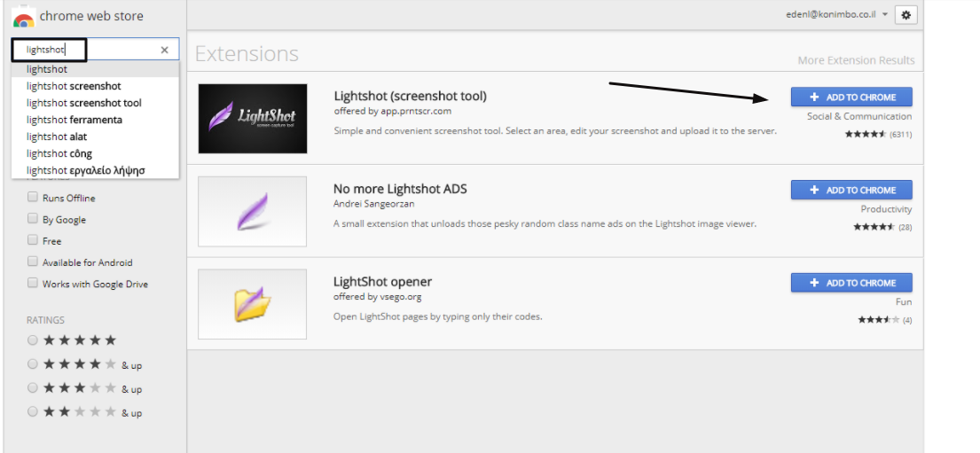Screen dimensions: 980x453
Task: Select three stars & up rating
Action: 33,388
